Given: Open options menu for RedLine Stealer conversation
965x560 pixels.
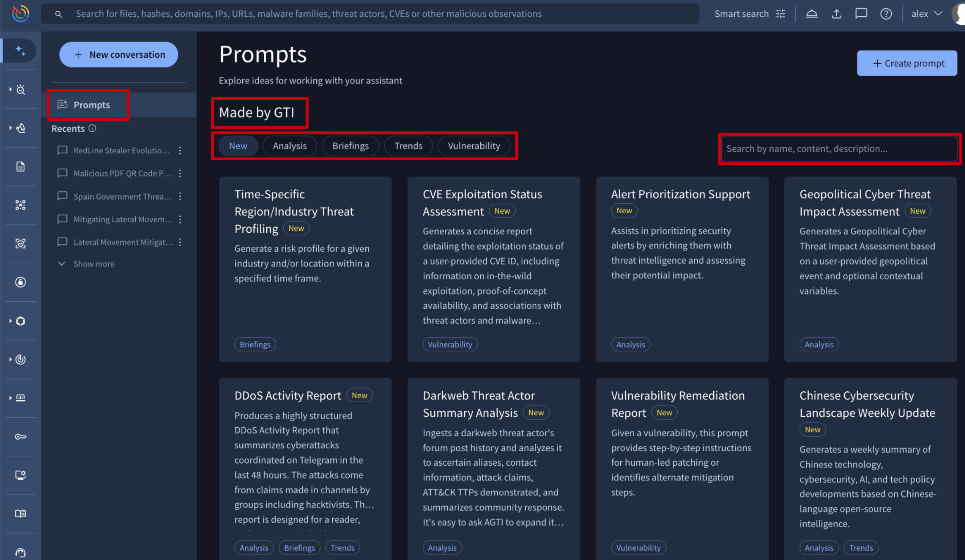Looking at the screenshot, I should pos(180,151).
